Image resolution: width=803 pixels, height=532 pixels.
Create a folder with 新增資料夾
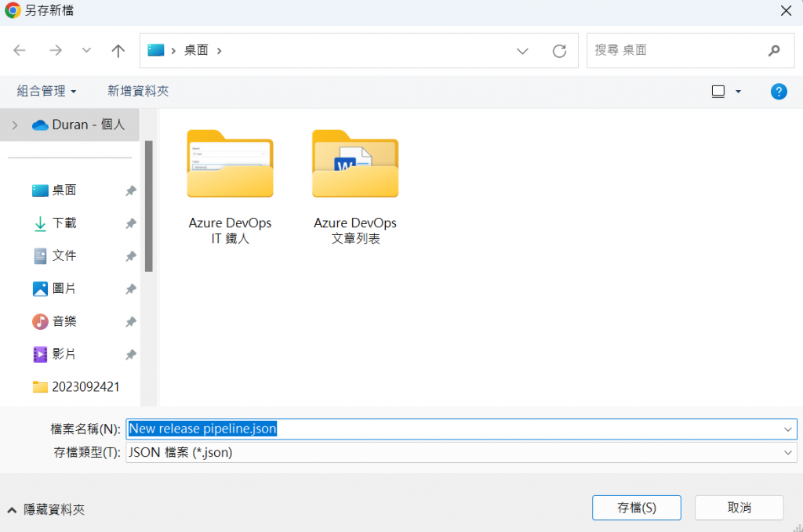pos(138,91)
